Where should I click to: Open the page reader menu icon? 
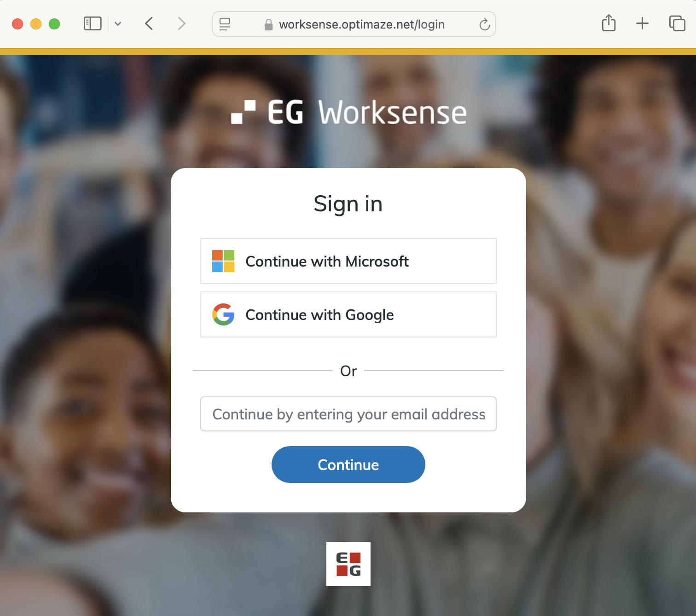tap(225, 24)
